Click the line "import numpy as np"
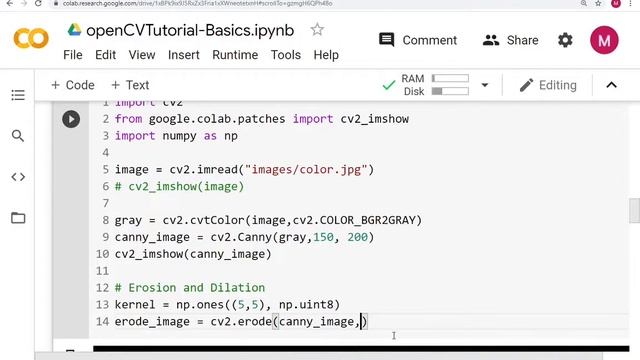 tap(176, 136)
